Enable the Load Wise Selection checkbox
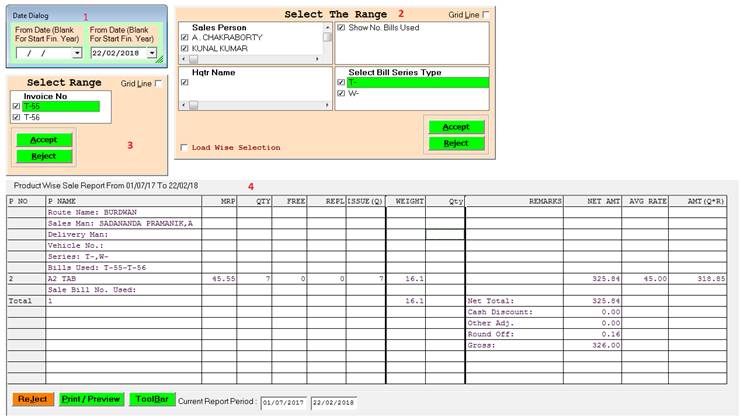740x418 pixels. tap(183, 147)
